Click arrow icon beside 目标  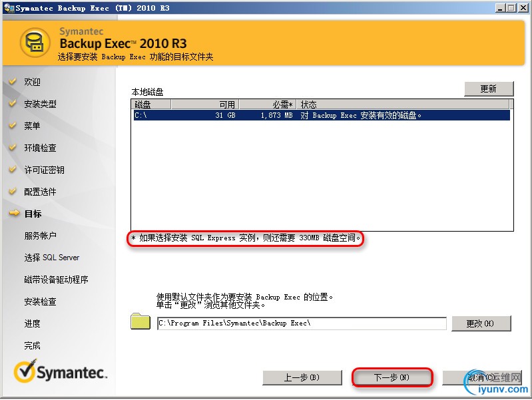coord(14,213)
